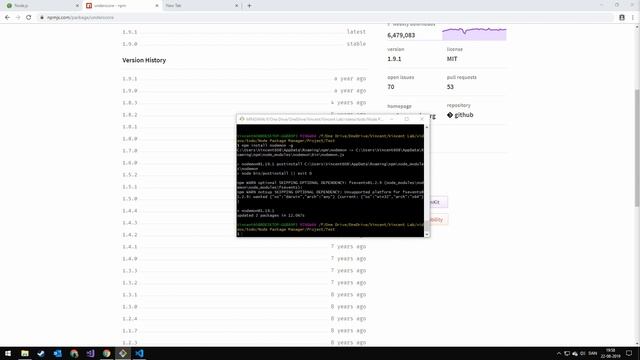Open version 1.5.2 in history
The height and width of the screenshot is (360, 640).
[130, 175]
